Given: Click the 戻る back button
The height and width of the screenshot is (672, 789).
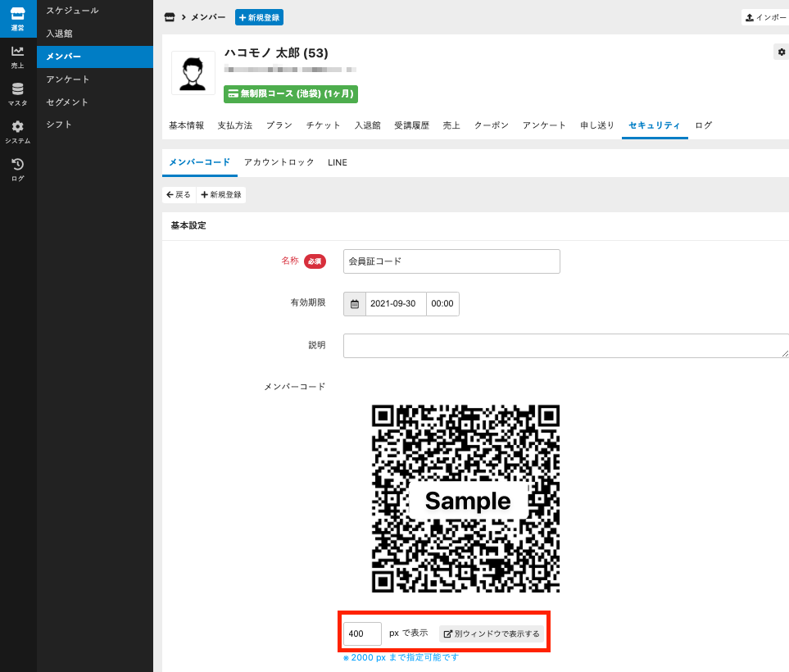Looking at the screenshot, I should click(x=179, y=195).
